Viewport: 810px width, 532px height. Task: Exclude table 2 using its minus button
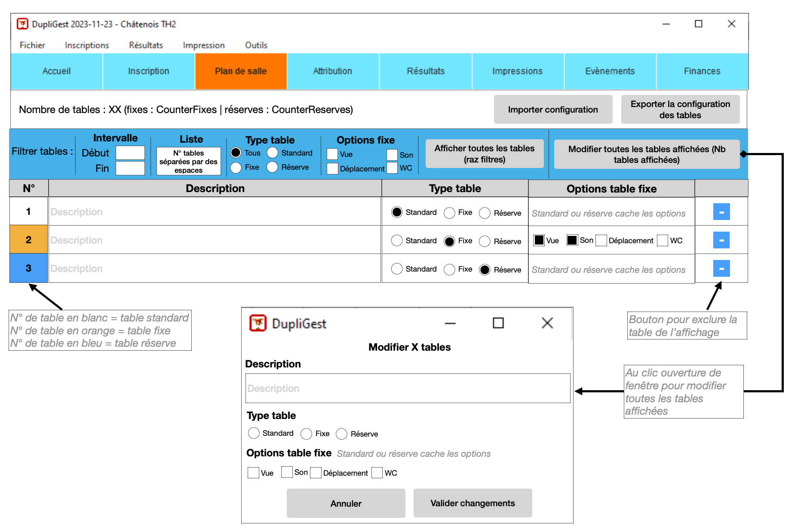(721, 240)
